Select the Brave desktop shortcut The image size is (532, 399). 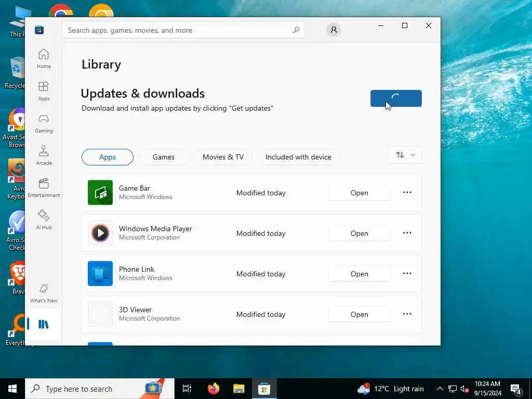pos(16,277)
